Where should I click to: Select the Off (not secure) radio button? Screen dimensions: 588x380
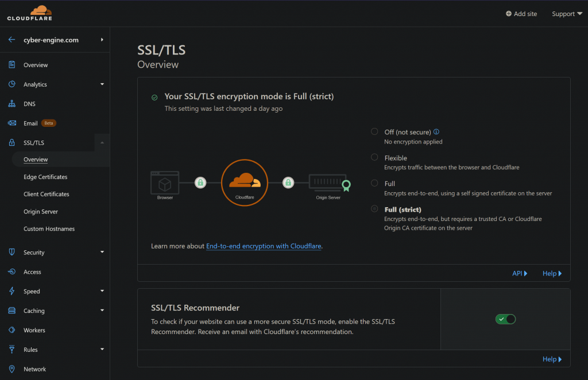(x=374, y=131)
